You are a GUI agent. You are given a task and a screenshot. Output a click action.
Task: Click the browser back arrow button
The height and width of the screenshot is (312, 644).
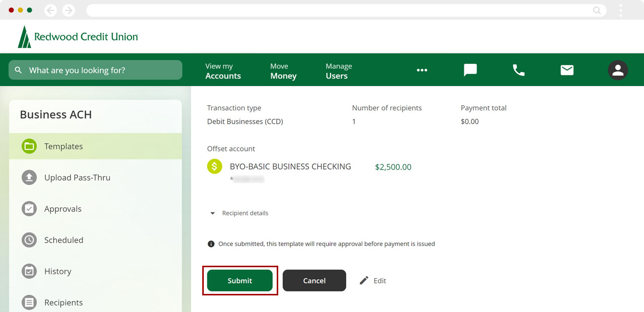tap(50, 10)
